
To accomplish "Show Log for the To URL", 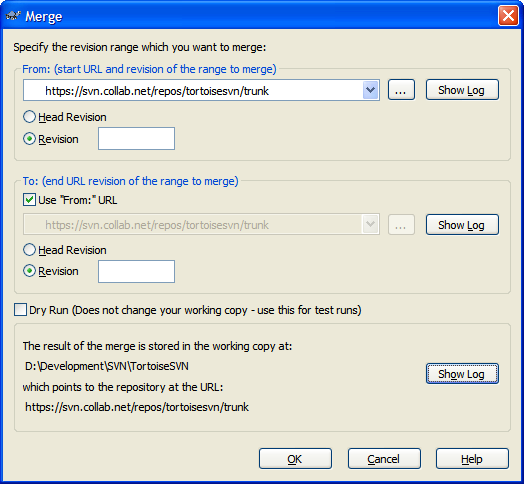I will click(x=462, y=225).
